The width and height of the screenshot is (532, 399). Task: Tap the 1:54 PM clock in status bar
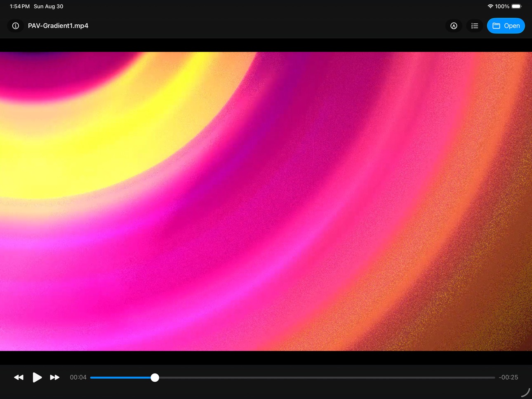coord(20,6)
